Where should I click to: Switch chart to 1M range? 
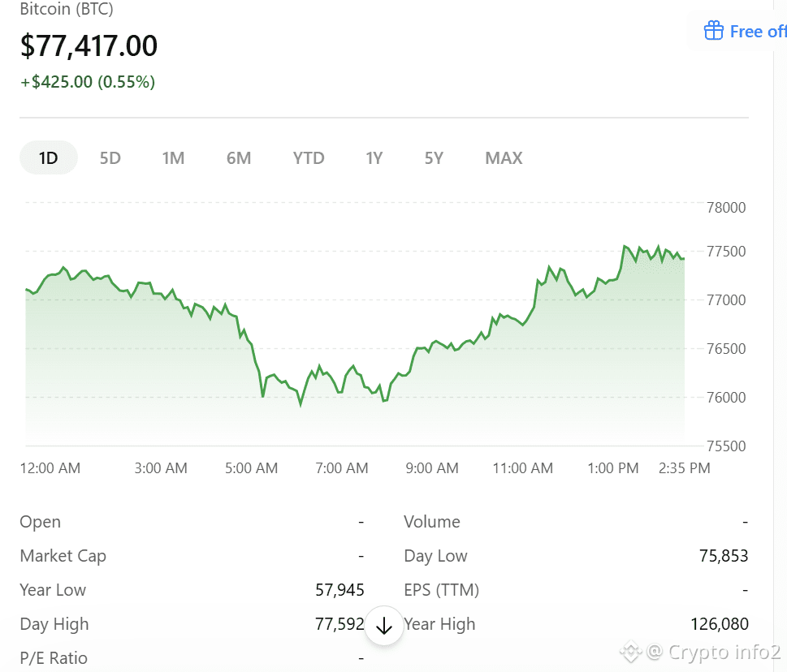click(173, 158)
